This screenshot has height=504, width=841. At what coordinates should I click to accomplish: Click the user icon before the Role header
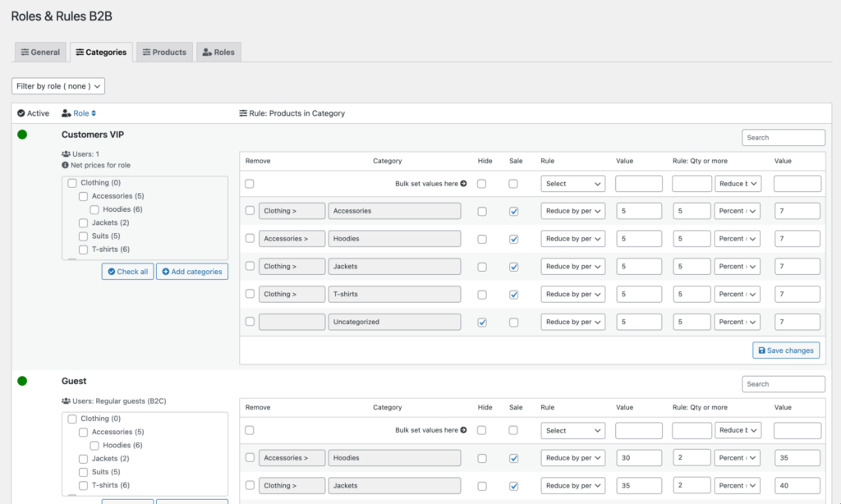pos(66,113)
